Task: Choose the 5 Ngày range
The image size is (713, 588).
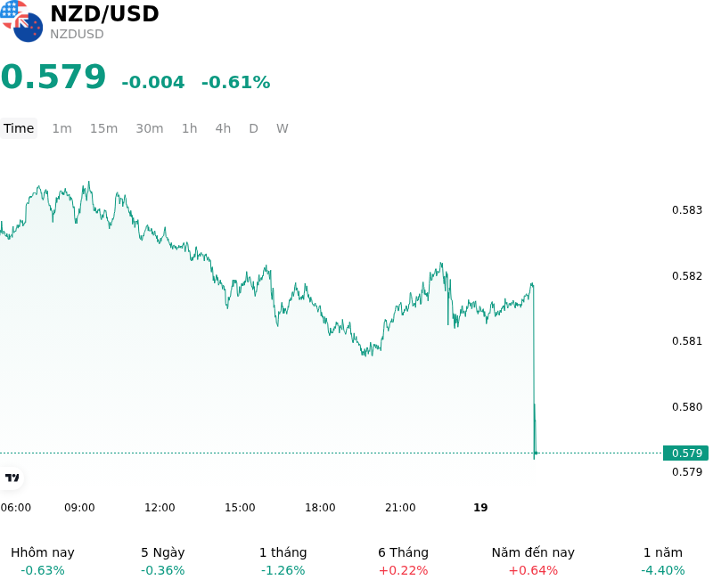Action: point(163,561)
